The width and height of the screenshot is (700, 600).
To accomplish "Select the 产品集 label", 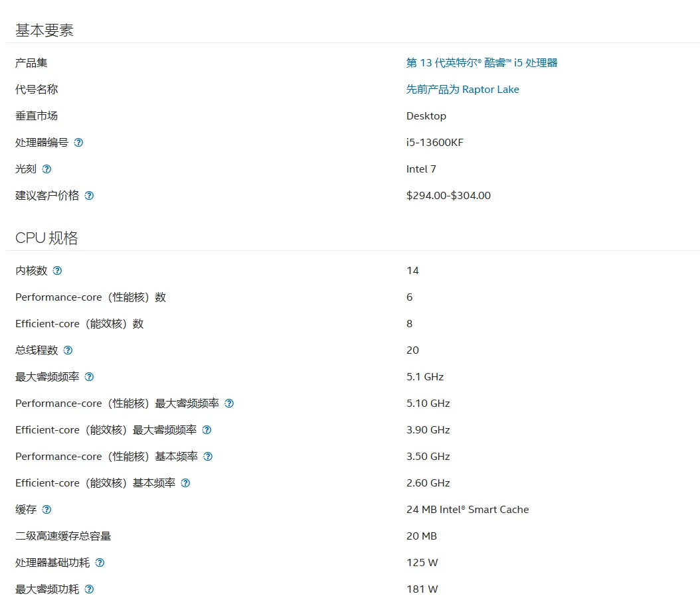I will 31,63.
